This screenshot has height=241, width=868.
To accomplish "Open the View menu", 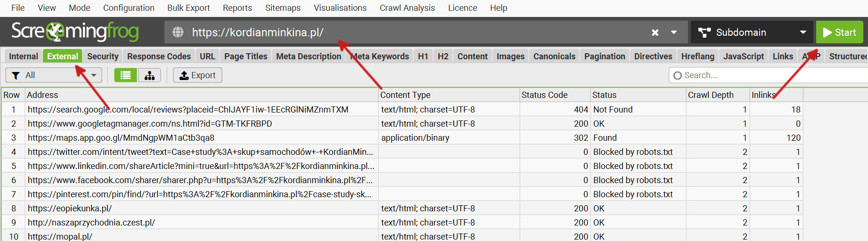I will pyautogui.click(x=47, y=8).
